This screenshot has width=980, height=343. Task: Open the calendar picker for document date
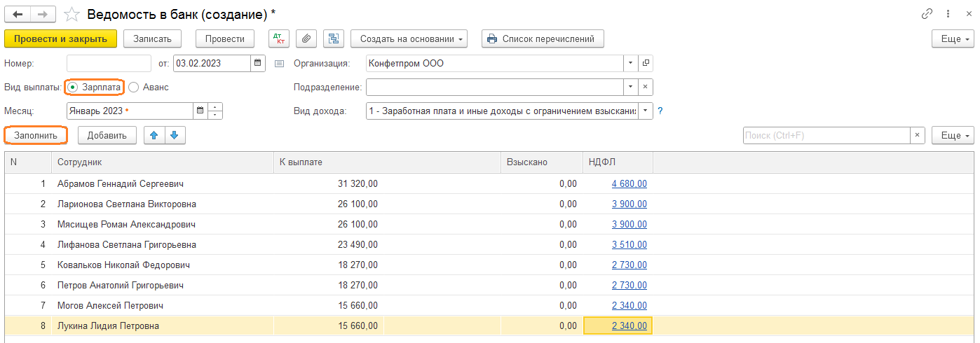[x=258, y=63]
